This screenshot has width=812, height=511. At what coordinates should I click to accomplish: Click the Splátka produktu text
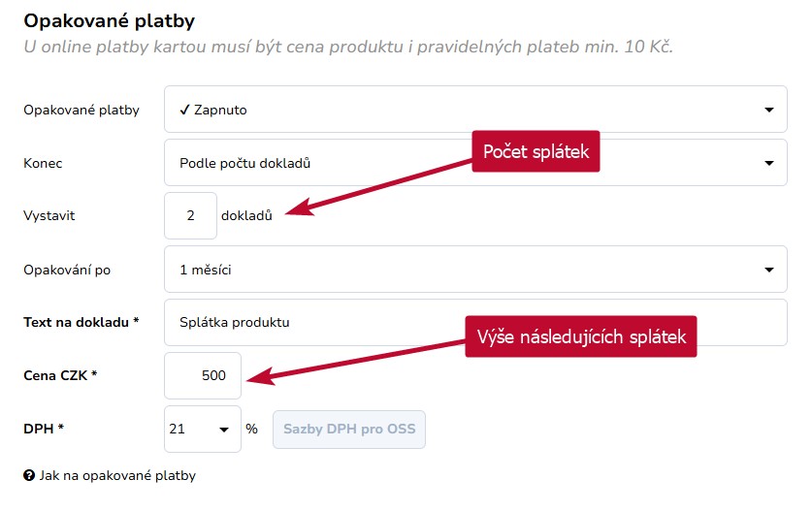pos(235,322)
